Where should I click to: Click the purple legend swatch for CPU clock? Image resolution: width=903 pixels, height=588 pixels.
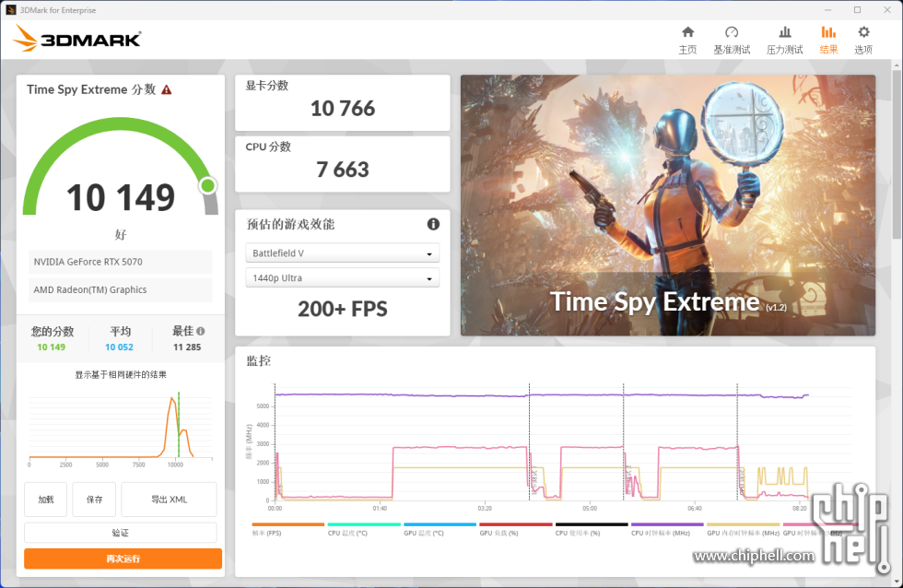(666, 524)
